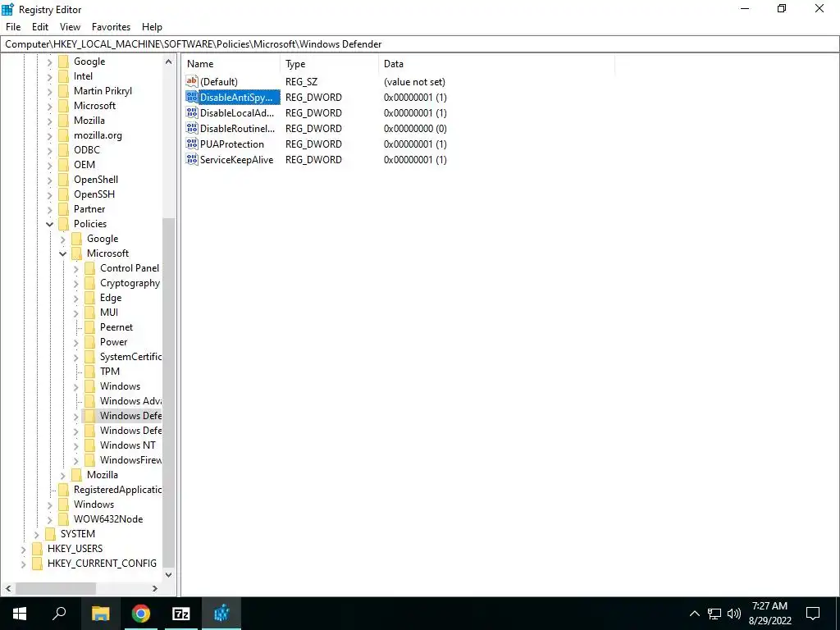Click the PUAProtection DWORD icon

192,144
